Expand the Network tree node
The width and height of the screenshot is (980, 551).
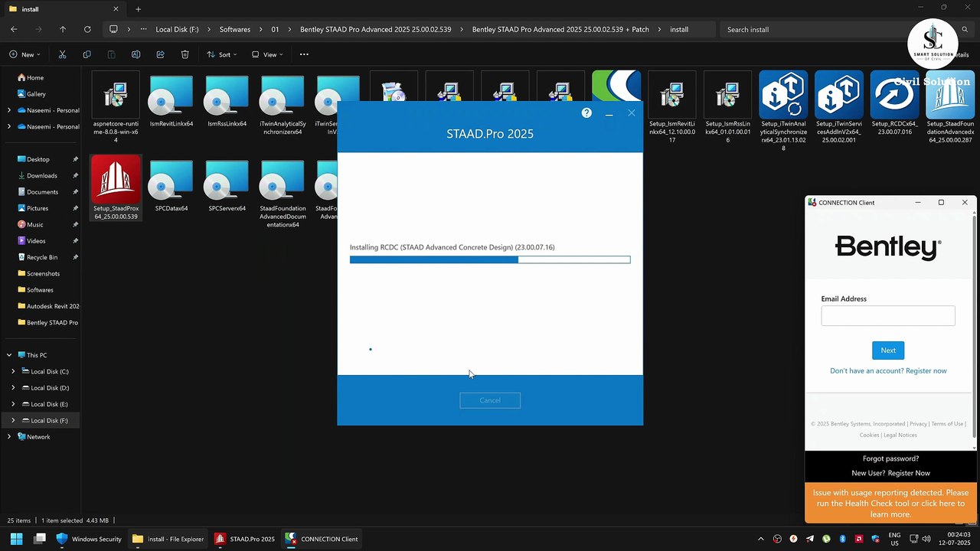(9, 436)
